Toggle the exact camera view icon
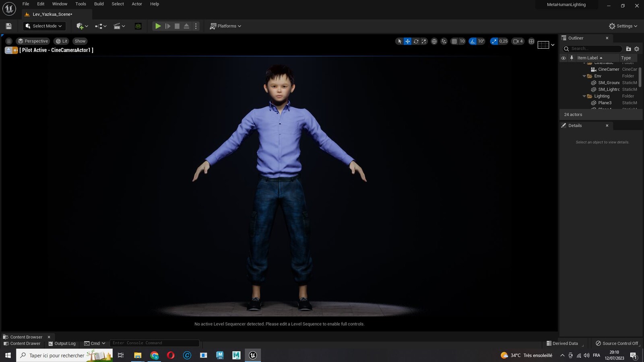 [15, 50]
